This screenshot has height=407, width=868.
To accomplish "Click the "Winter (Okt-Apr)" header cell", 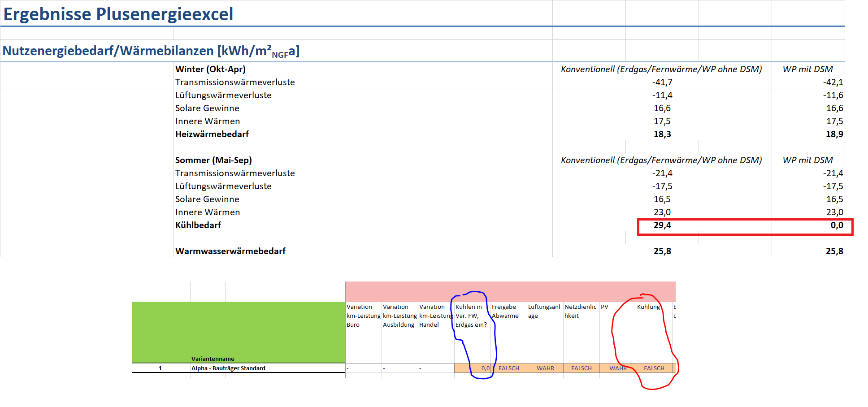I will [x=211, y=69].
